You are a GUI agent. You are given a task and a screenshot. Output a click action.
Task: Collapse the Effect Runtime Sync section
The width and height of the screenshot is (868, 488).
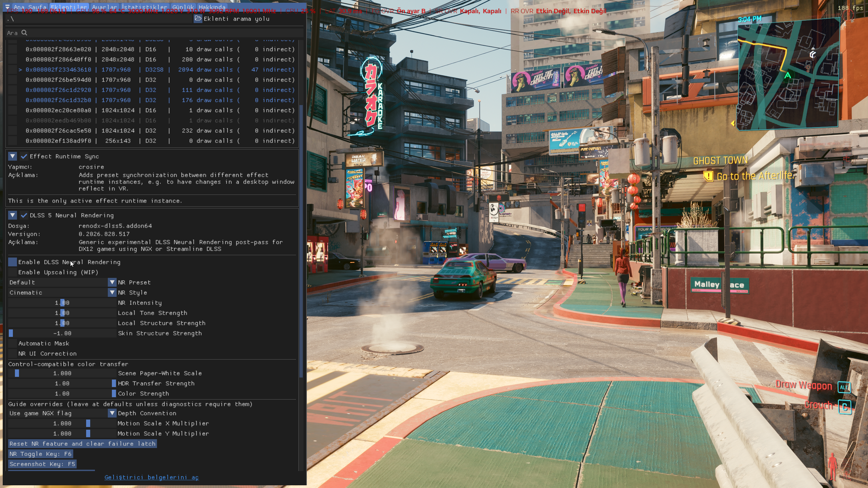[13, 156]
